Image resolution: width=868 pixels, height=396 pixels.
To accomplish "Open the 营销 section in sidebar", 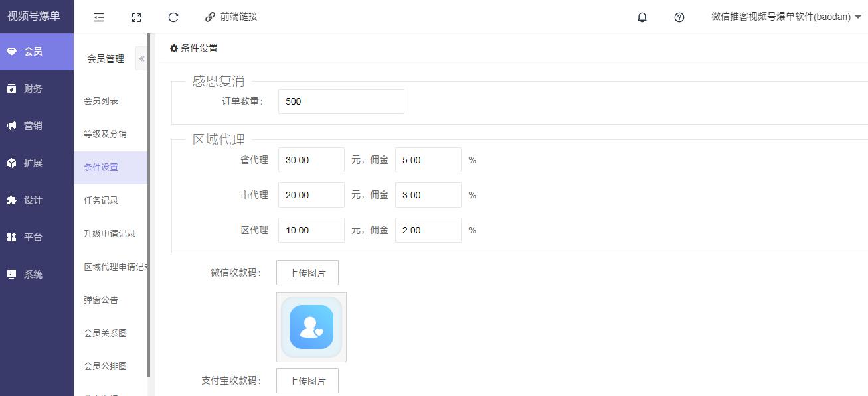I will [x=33, y=126].
